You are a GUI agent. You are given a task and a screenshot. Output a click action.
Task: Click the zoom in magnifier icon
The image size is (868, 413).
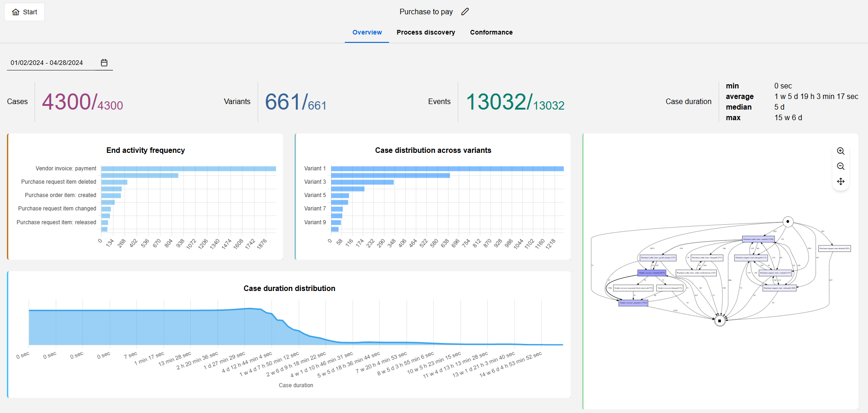pyautogui.click(x=840, y=151)
